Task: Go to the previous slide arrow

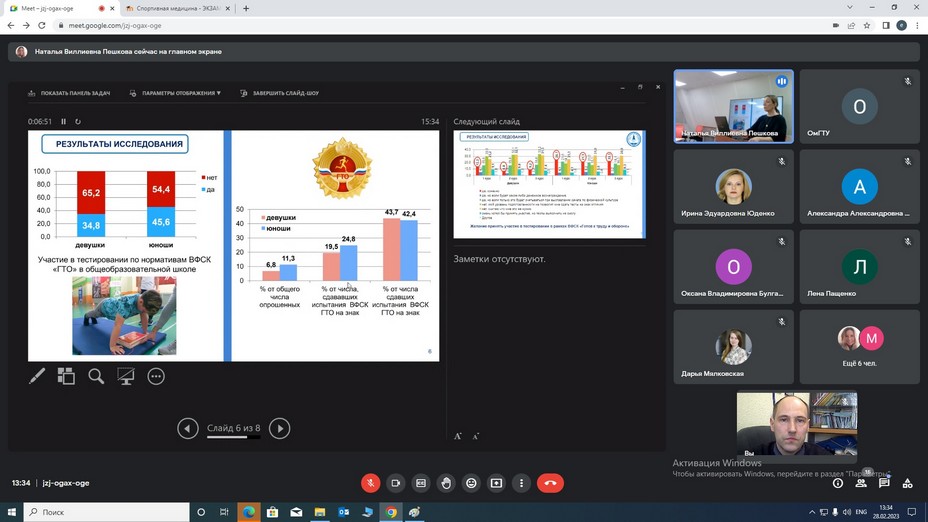Action: pyautogui.click(x=188, y=428)
